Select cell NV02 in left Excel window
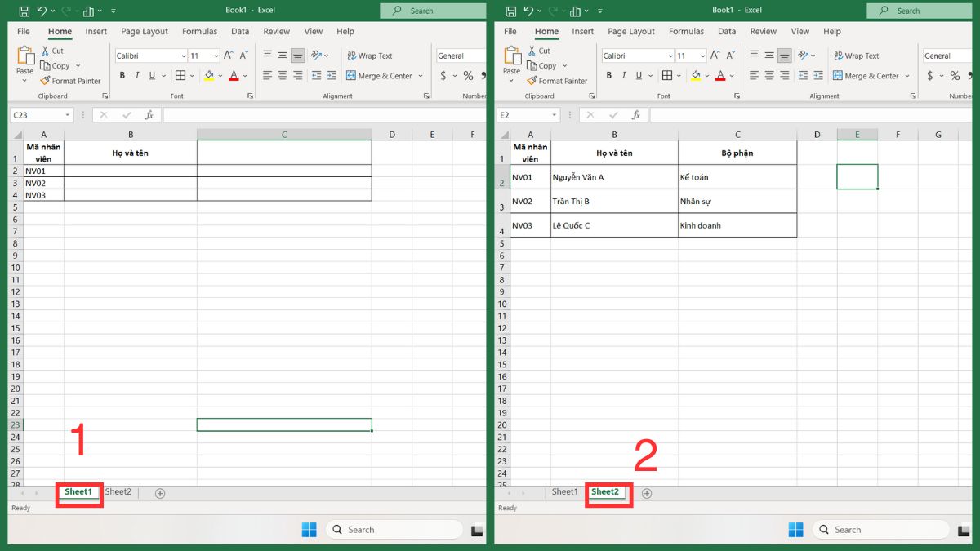The image size is (980, 551). [44, 183]
